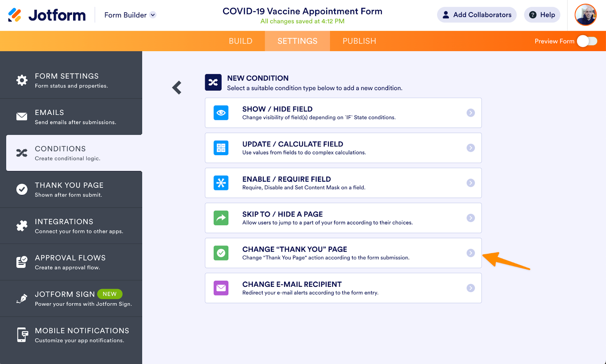Select Integrations in the settings sidebar
Image resolution: width=606 pixels, height=364 pixels.
pos(71,226)
